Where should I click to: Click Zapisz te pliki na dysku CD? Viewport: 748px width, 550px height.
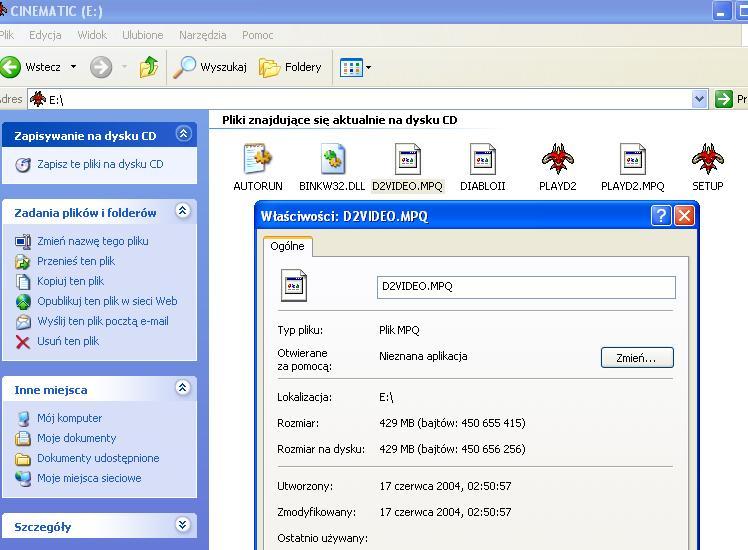(100, 164)
